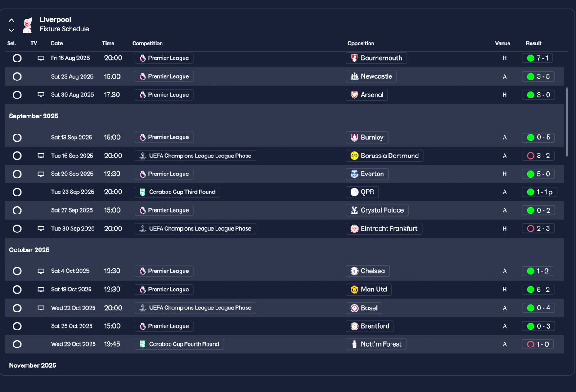Screen dimensions: 576x392
Task: Click the 17:30 kick-off time
Action: [112, 95]
